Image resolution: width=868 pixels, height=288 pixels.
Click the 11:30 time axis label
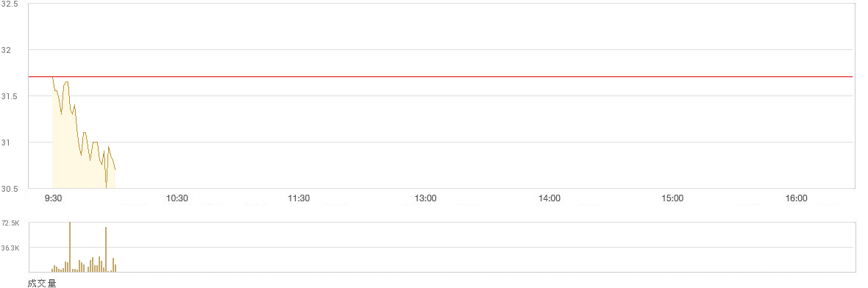(299, 198)
